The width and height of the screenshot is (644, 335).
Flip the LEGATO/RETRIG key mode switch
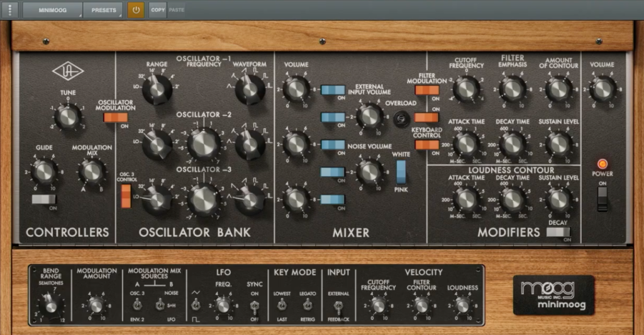[x=307, y=305]
